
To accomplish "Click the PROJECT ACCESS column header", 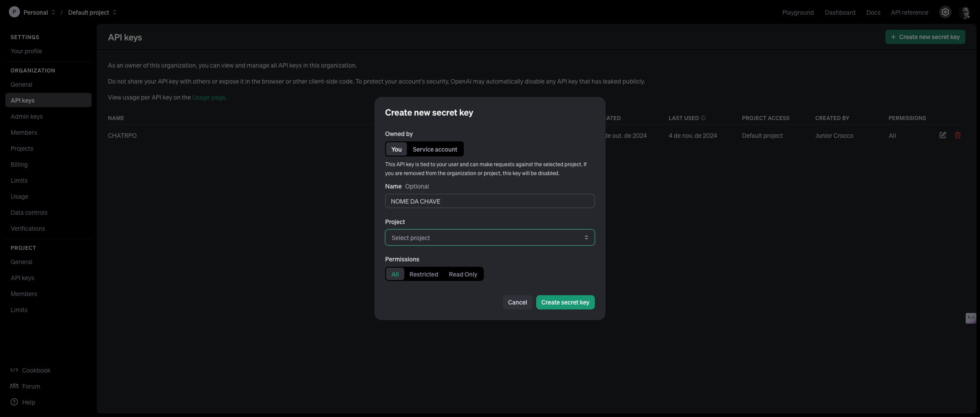I will point(765,118).
